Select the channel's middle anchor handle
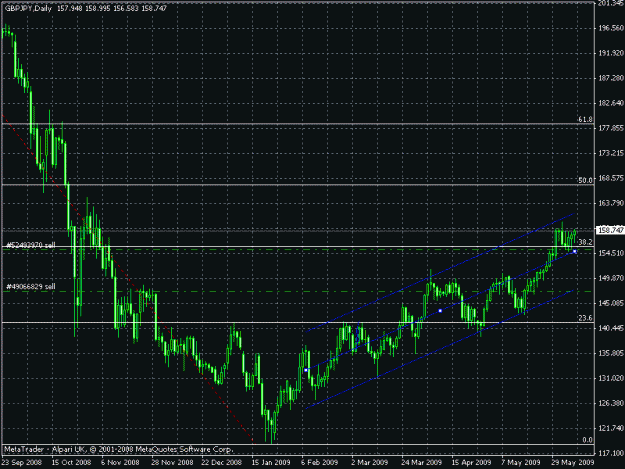625x469 pixels. [x=440, y=310]
